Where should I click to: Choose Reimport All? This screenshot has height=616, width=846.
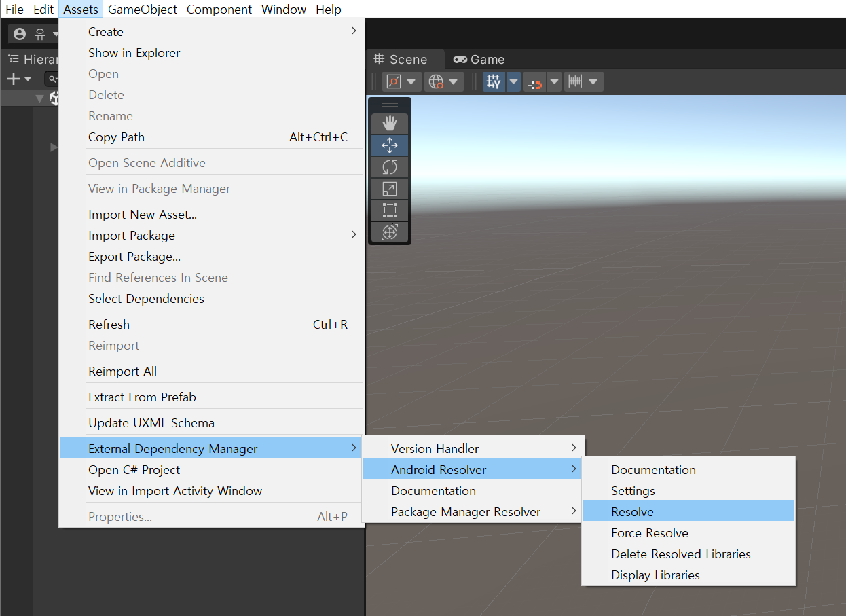pyautogui.click(x=212, y=372)
